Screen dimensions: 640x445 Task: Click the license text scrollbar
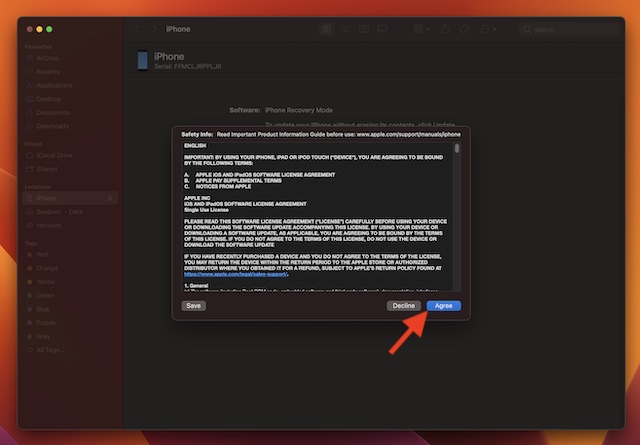click(457, 150)
